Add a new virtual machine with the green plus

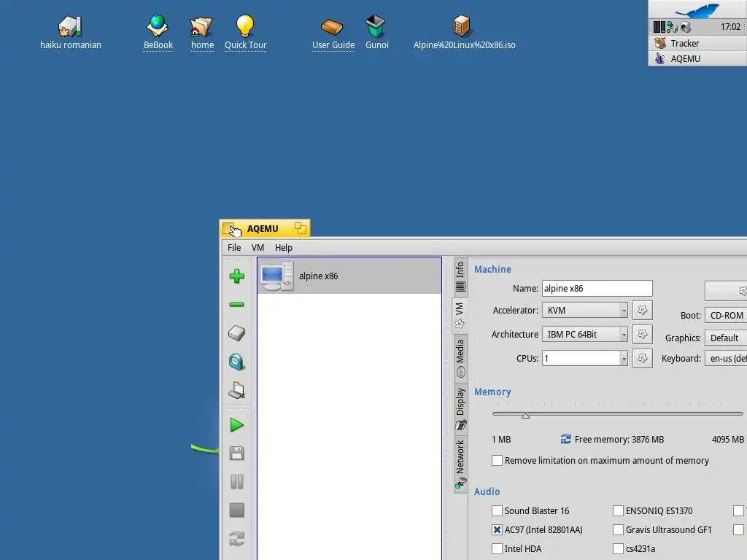237,276
